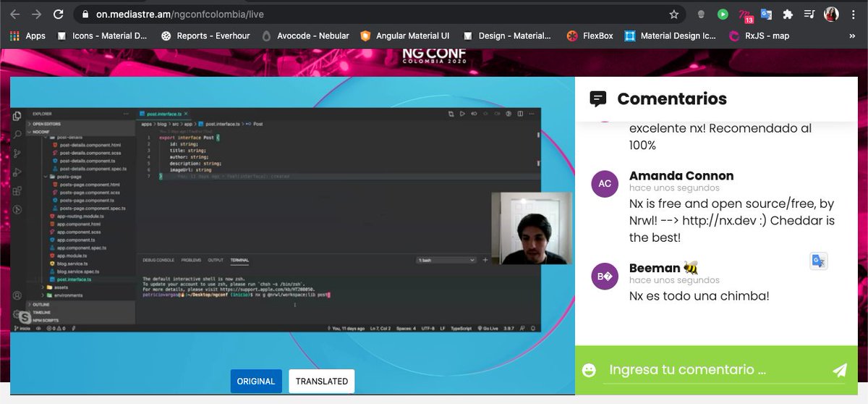Open the emoji picker smiley icon

pyautogui.click(x=589, y=370)
